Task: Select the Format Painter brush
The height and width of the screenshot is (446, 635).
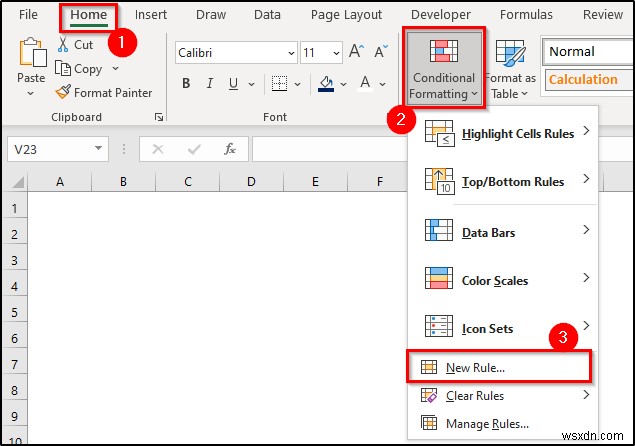Action: (63, 92)
